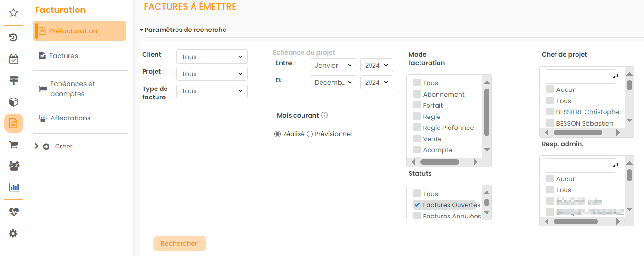
Task: Open the users group icon
Action: click(x=13, y=166)
